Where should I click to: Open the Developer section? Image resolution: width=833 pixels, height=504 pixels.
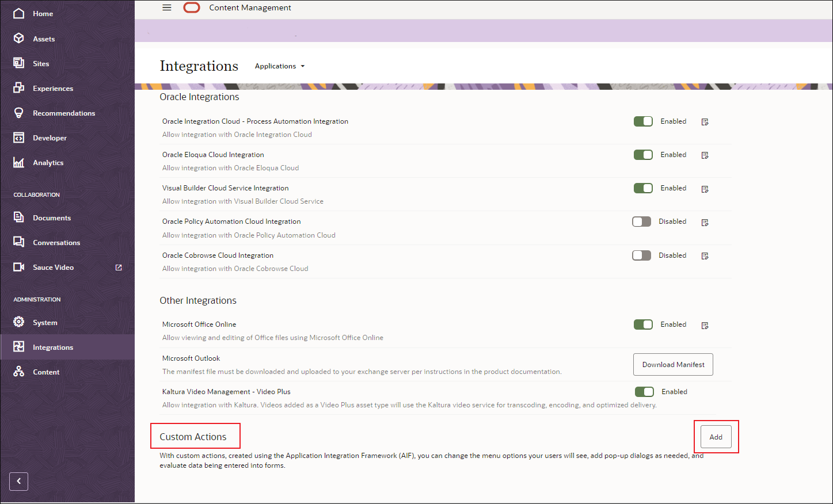[50, 138]
